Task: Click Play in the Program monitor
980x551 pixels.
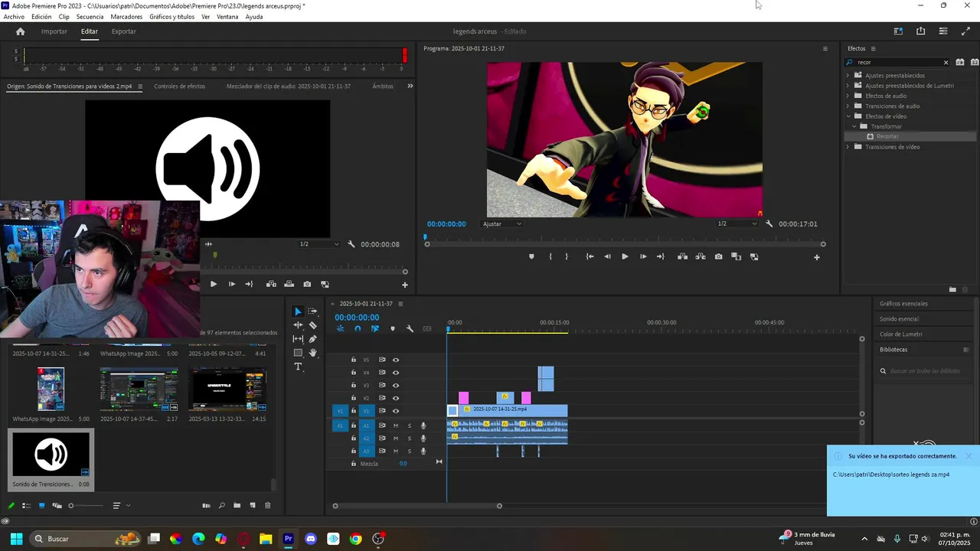Action: tap(625, 257)
